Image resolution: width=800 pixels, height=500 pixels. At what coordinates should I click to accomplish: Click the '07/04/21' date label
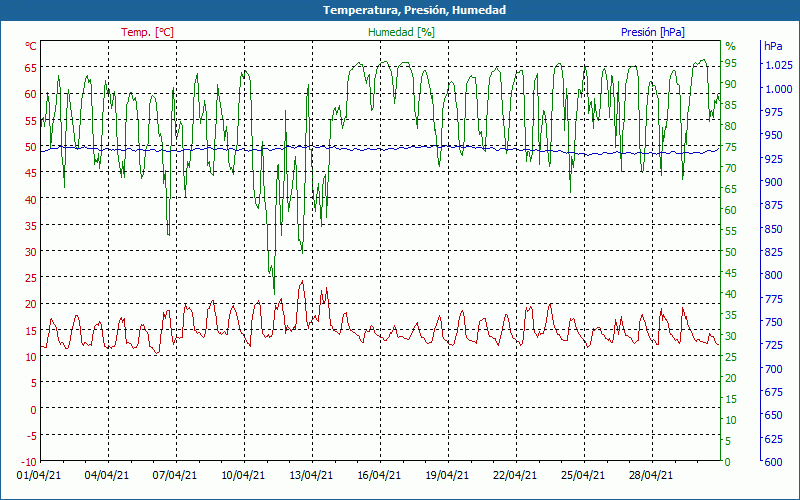(175, 475)
